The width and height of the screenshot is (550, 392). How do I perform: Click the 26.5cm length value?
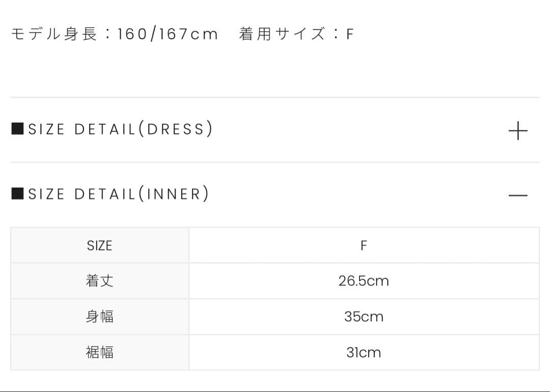coord(364,281)
